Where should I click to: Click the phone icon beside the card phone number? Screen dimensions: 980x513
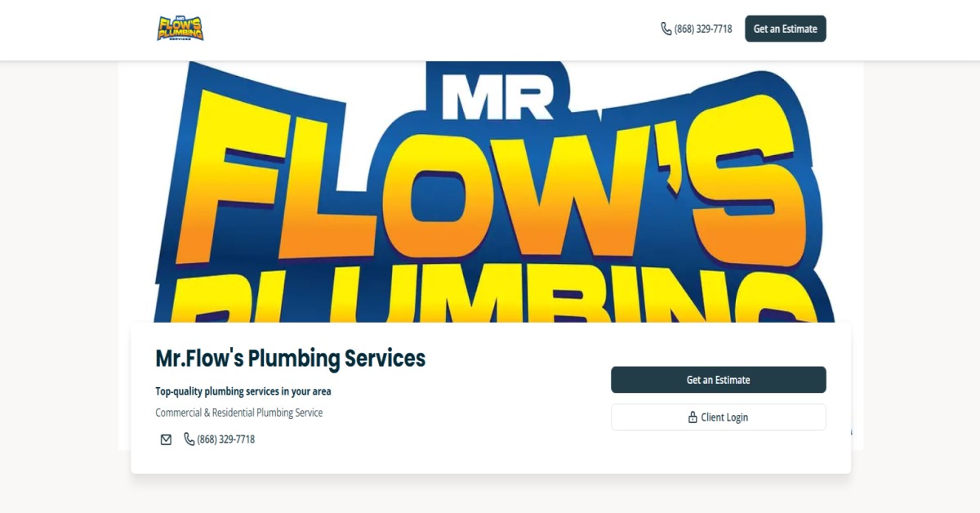point(189,439)
